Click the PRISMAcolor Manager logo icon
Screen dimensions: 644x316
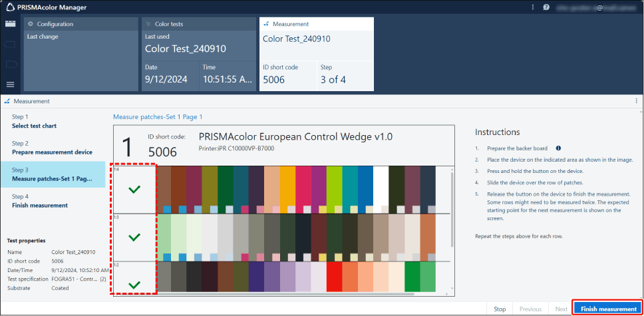[x=11, y=7]
